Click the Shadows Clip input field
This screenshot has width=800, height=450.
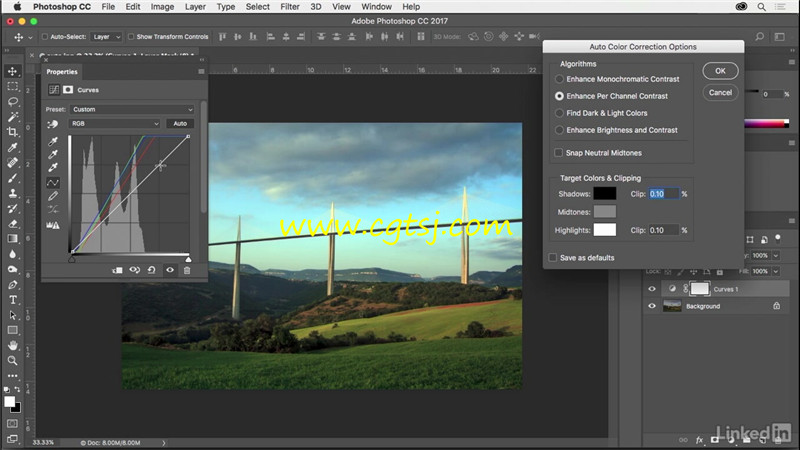coord(664,194)
